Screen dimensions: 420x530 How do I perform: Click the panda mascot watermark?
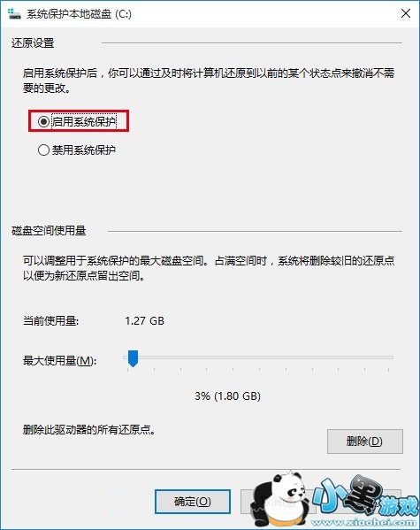tap(280, 500)
